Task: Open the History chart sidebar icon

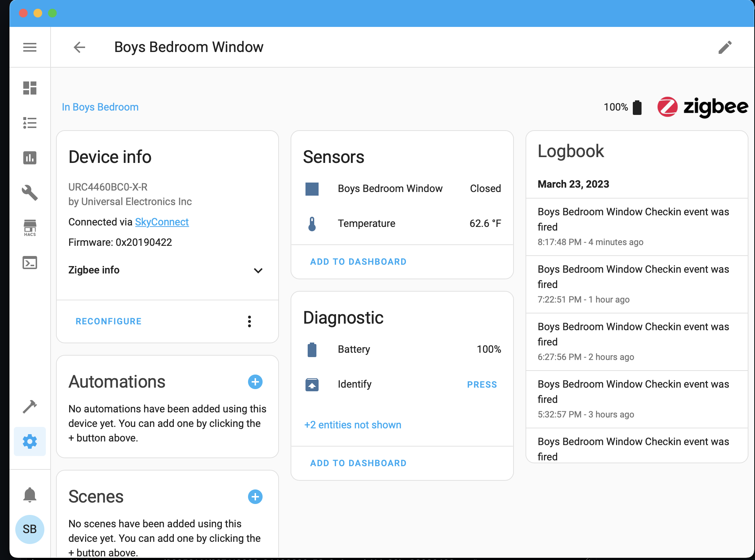Action: 30,158
